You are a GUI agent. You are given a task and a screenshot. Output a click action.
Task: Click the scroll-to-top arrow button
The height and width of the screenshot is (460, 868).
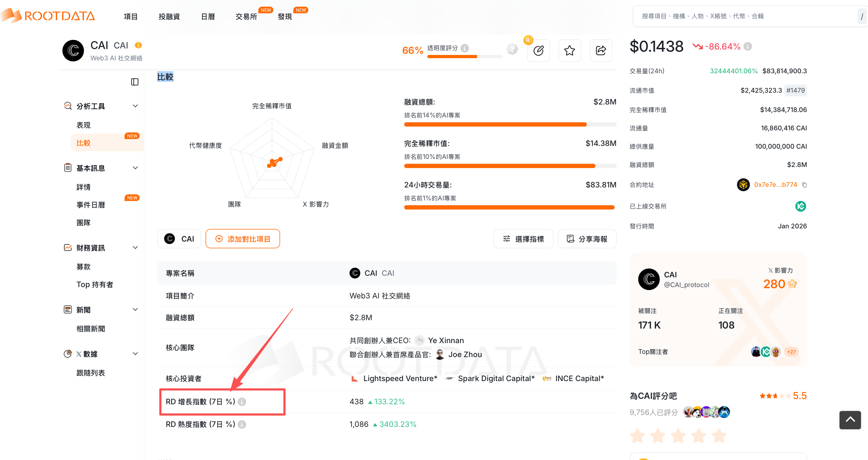pos(850,420)
